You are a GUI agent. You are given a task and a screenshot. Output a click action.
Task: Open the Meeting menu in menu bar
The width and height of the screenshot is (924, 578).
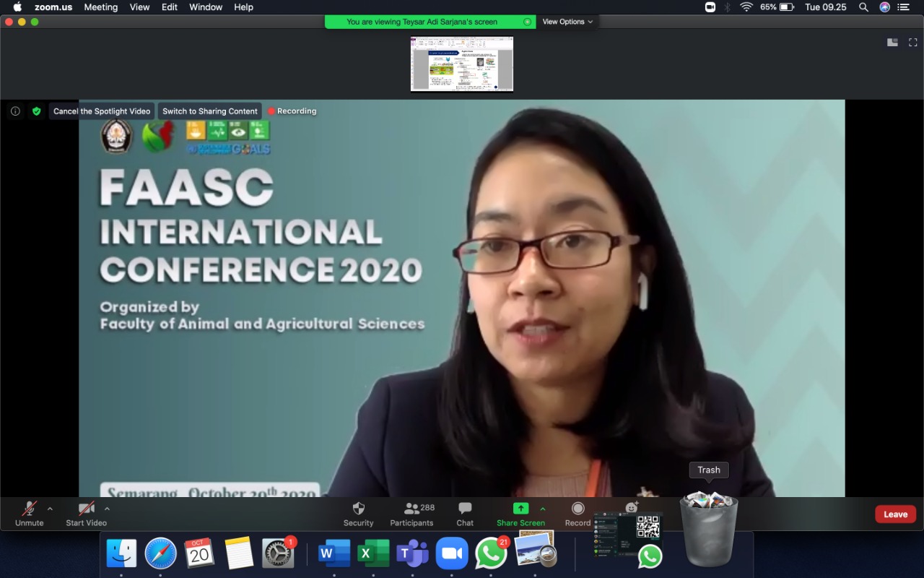100,7
